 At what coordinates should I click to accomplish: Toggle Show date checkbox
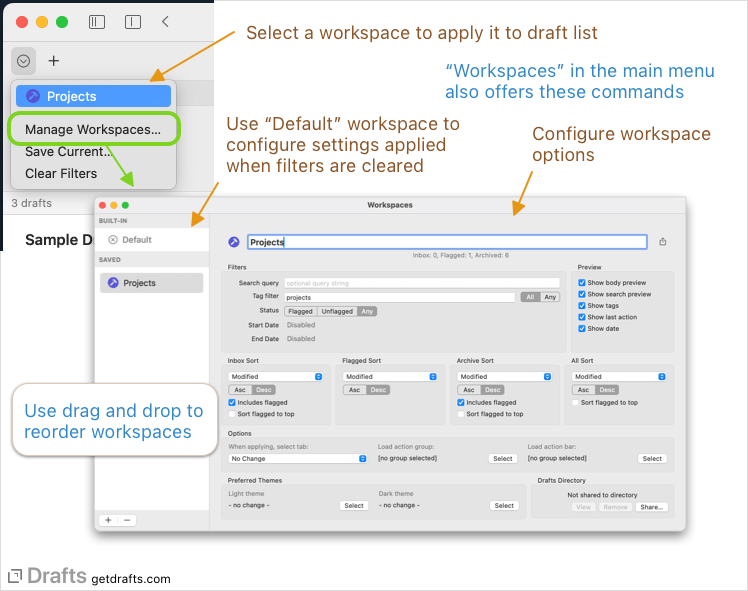[582, 329]
